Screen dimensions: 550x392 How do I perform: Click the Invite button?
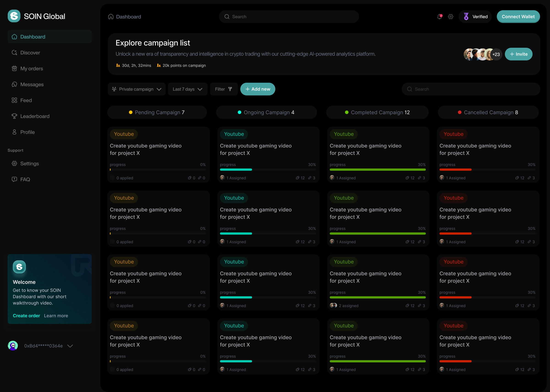(x=519, y=54)
